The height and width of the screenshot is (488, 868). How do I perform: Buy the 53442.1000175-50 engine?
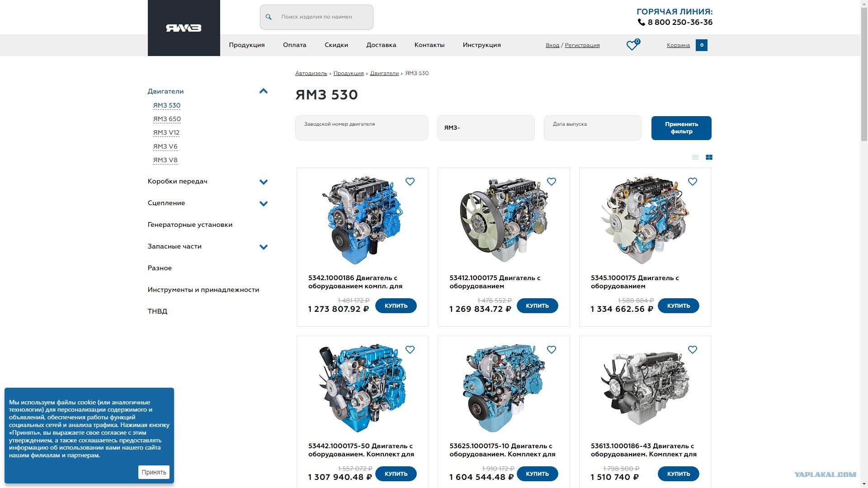coord(396,474)
